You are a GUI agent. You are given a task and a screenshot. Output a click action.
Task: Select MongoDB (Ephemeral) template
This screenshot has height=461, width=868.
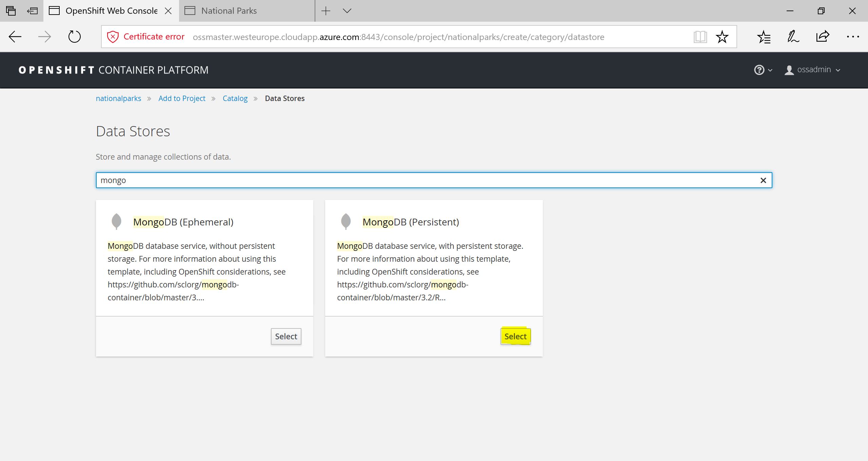[x=286, y=336]
